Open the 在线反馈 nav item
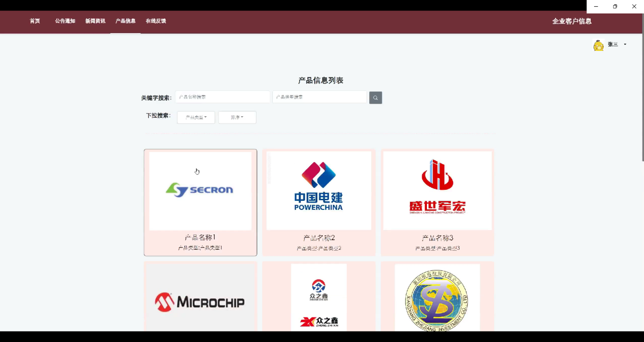Screen dimensions: 644x342 click(x=156, y=21)
